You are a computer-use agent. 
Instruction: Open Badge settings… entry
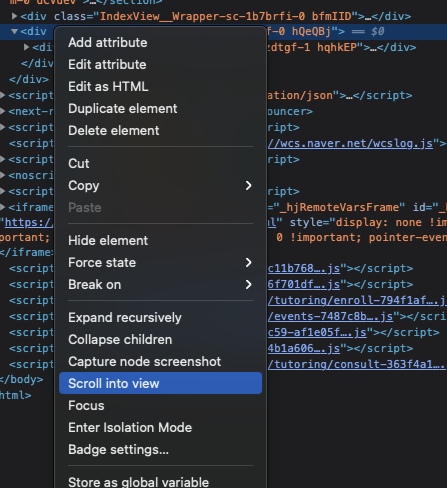118,450
